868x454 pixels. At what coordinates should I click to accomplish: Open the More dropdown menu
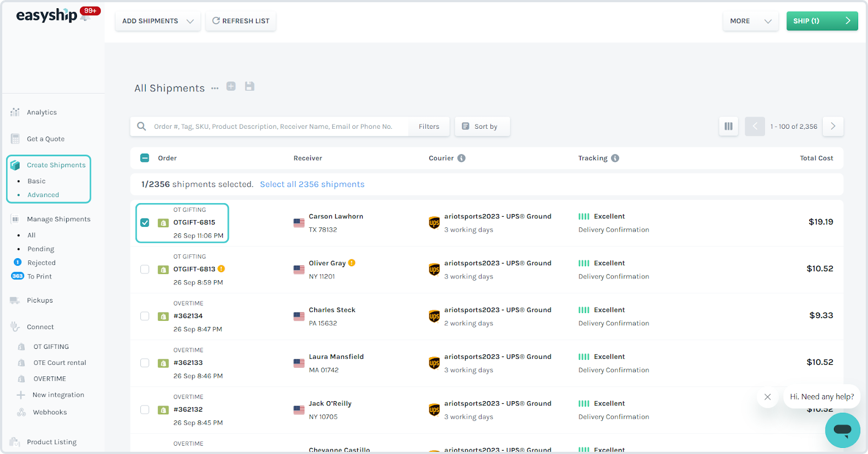coord(751,21)
